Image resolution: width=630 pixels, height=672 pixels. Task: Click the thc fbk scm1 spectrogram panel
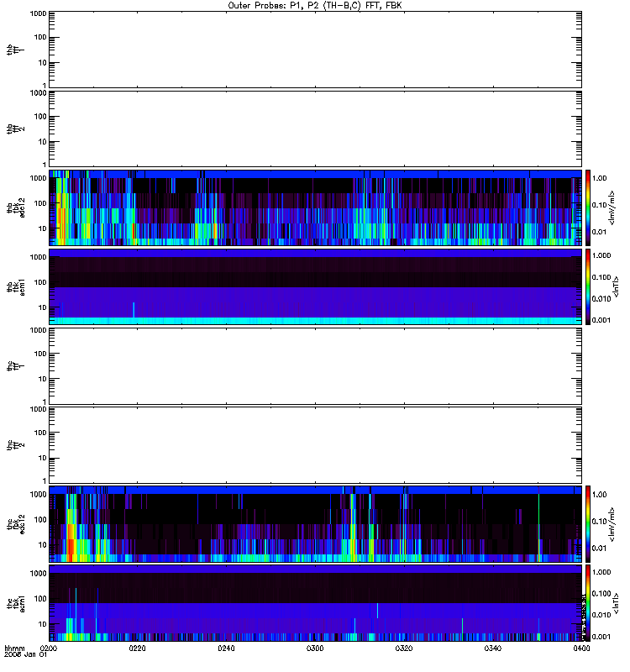tap(316, 603)
